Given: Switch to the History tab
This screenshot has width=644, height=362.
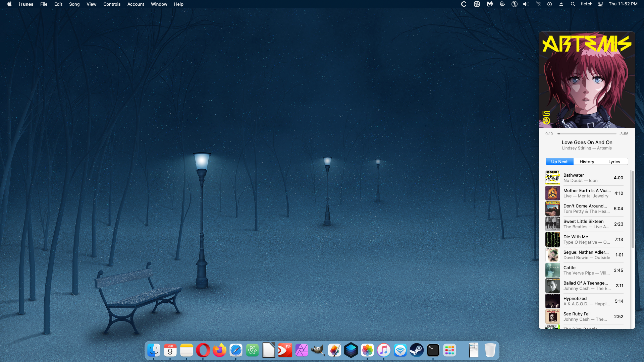Looking at the screenshot, I should (587, 162).
